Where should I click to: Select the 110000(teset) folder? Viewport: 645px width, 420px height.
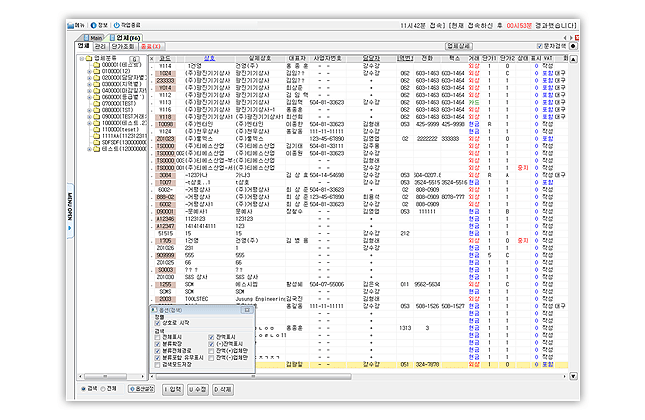coord(116,129)
